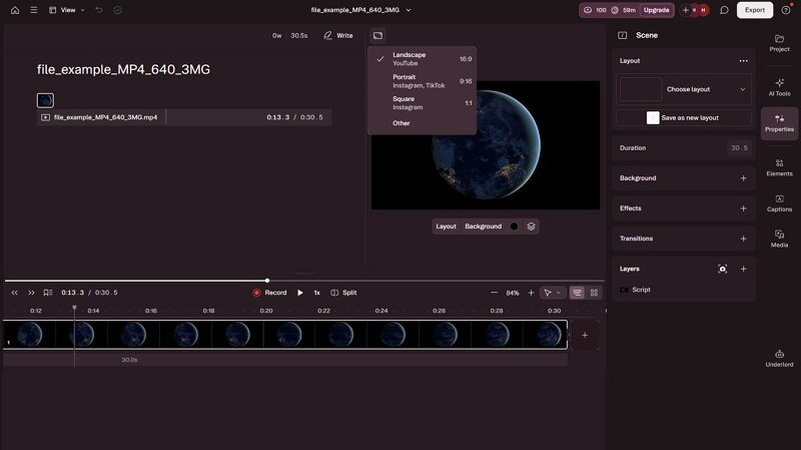
Task: Select Landscape 16:9 aspect ratio
Action: pos(422,59)
